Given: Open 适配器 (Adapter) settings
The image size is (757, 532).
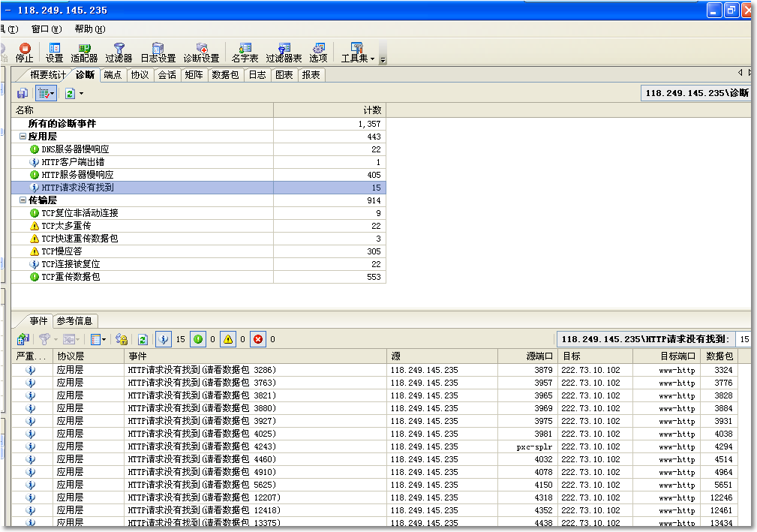Looking at the screenshot, I should [x=84, y=53].
